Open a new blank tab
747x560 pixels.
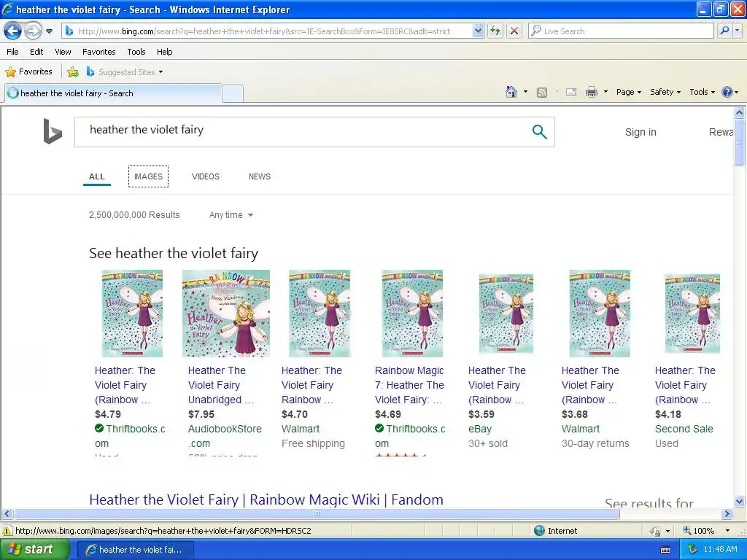coord(233,93)
